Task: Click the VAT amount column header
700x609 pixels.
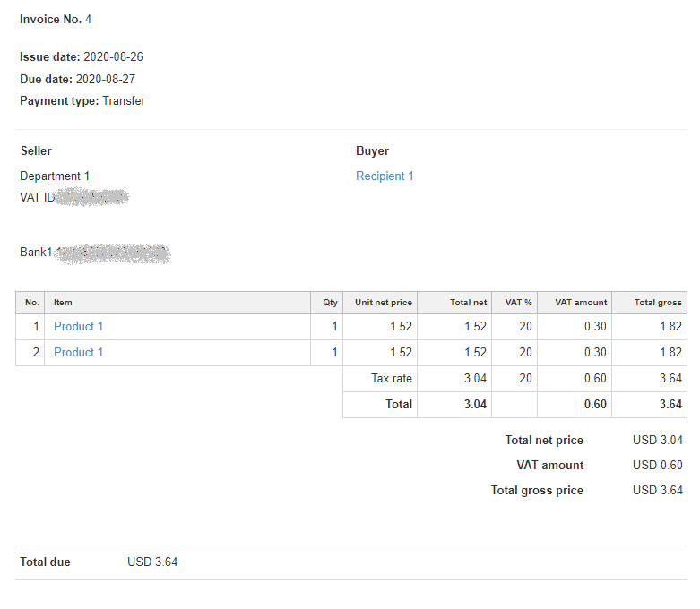Action: tap(581, 303)
